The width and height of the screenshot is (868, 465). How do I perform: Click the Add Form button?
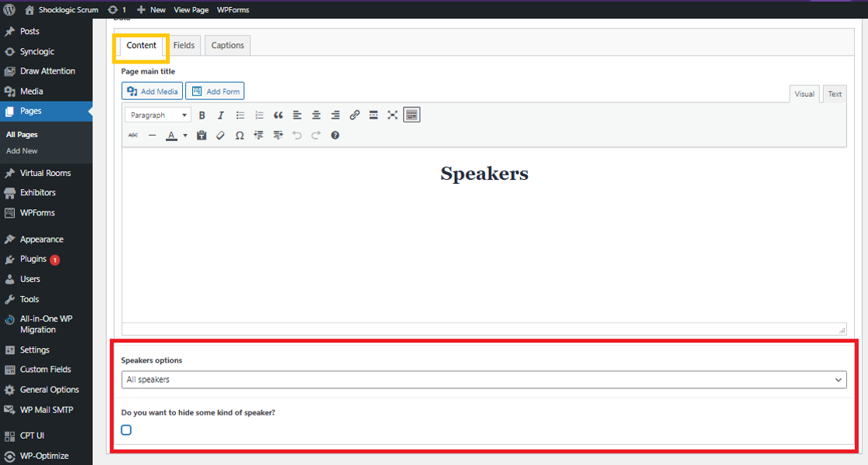215,91
